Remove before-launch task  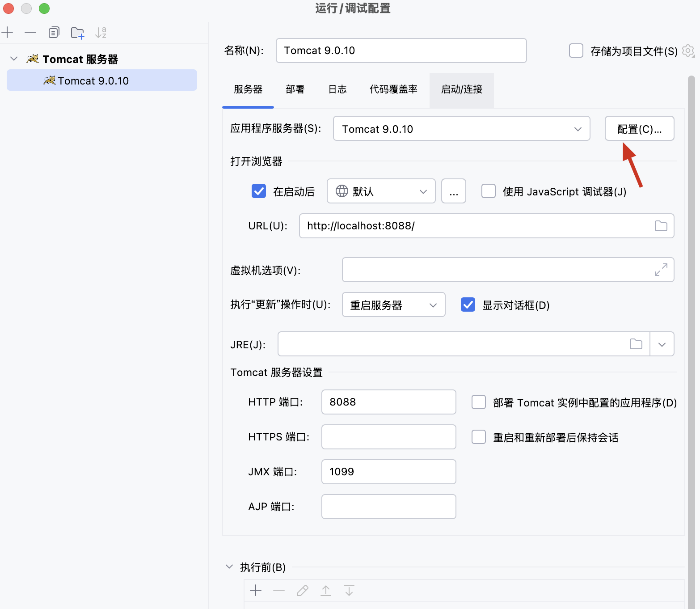pos(279,591)
